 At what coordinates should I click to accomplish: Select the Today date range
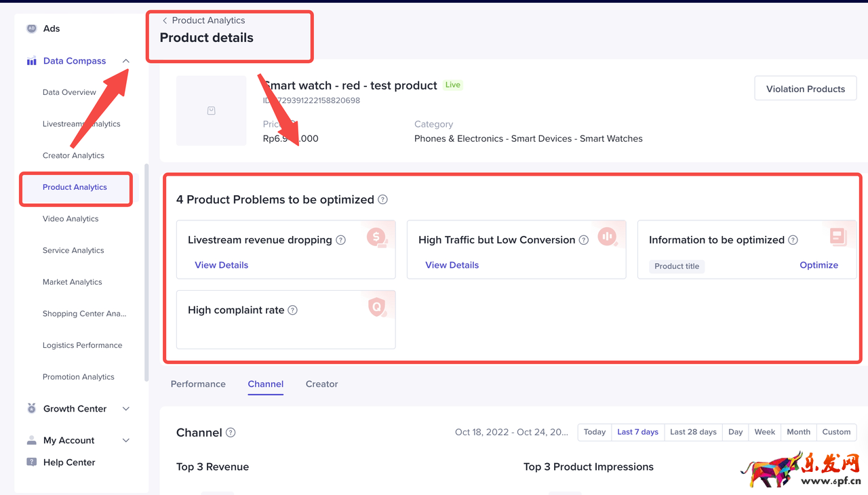click(595, 432)
